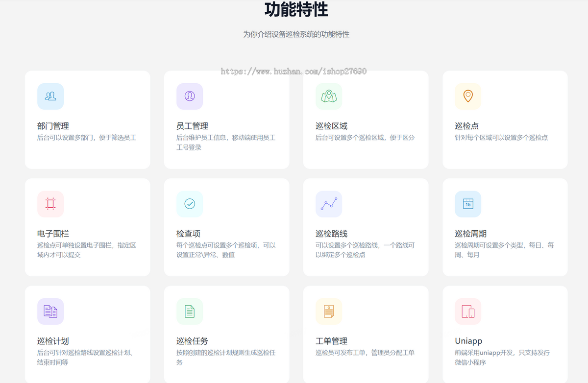Click description starting 后台可设置多个巡检区域
This screenshot has height=383, width=588.
point(365,138)
